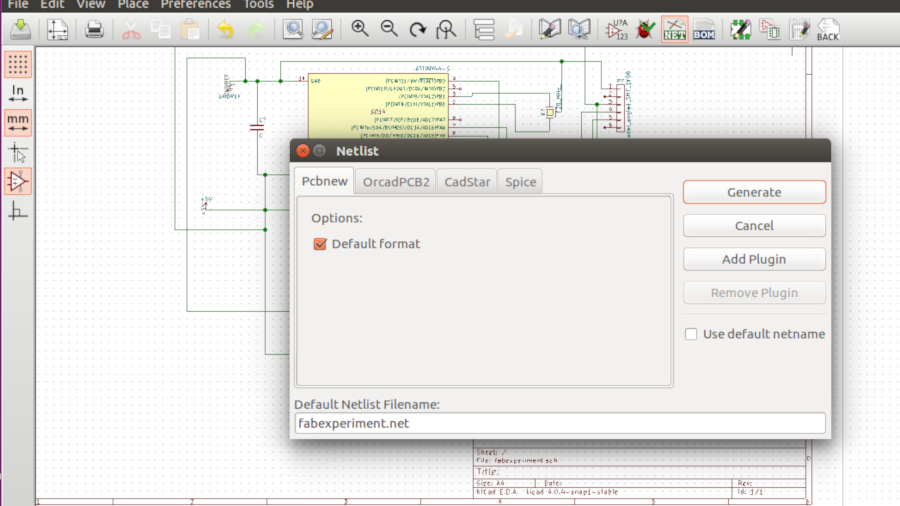Redraw the schematic view
The width and height of the screenshot is (900, 506).
coord(417,29)
